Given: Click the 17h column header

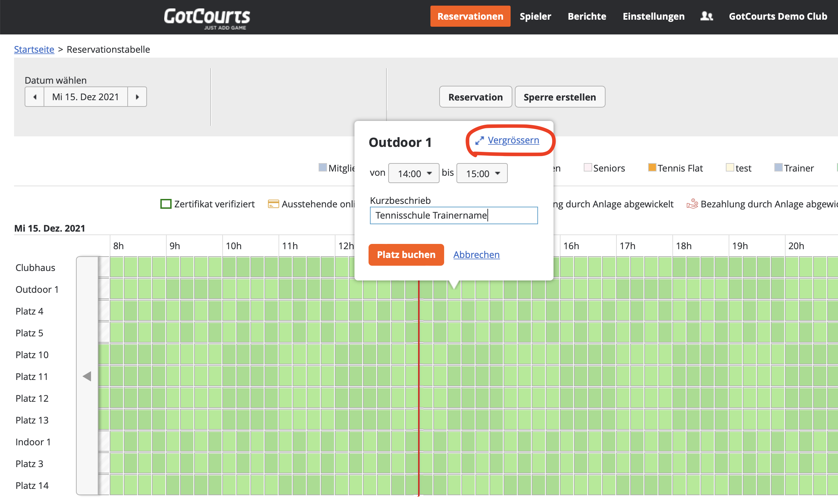Looking at the screenshot, I should tap(627, 246).
